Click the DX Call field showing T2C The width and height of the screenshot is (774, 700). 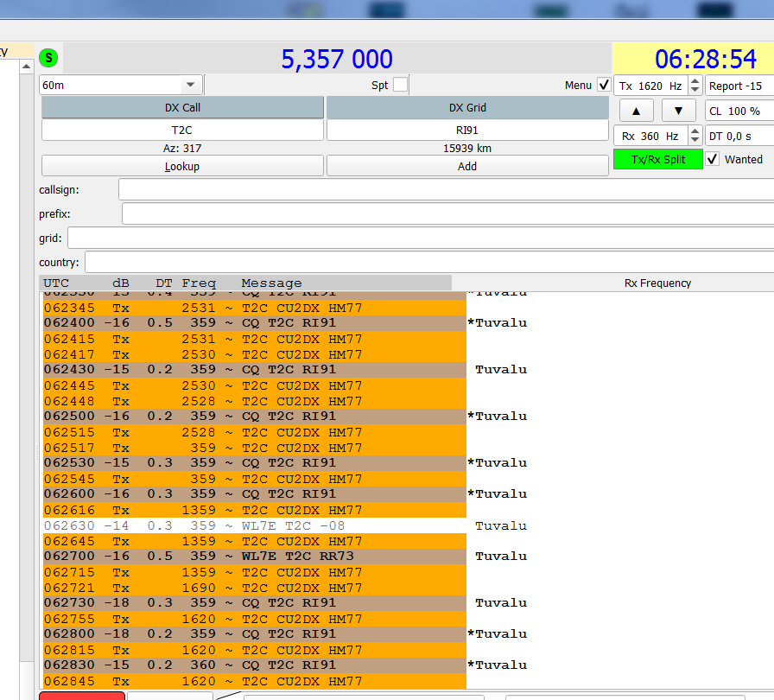182,130
